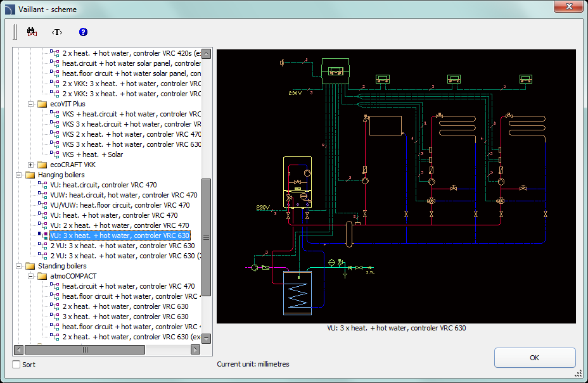
Task: Collapse the ecoVIT Plus tree node
Action: [31, 104]
